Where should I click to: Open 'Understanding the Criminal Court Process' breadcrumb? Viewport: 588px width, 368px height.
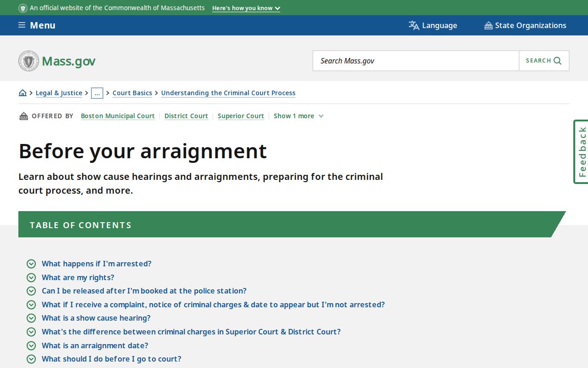(x=228, y=93)
